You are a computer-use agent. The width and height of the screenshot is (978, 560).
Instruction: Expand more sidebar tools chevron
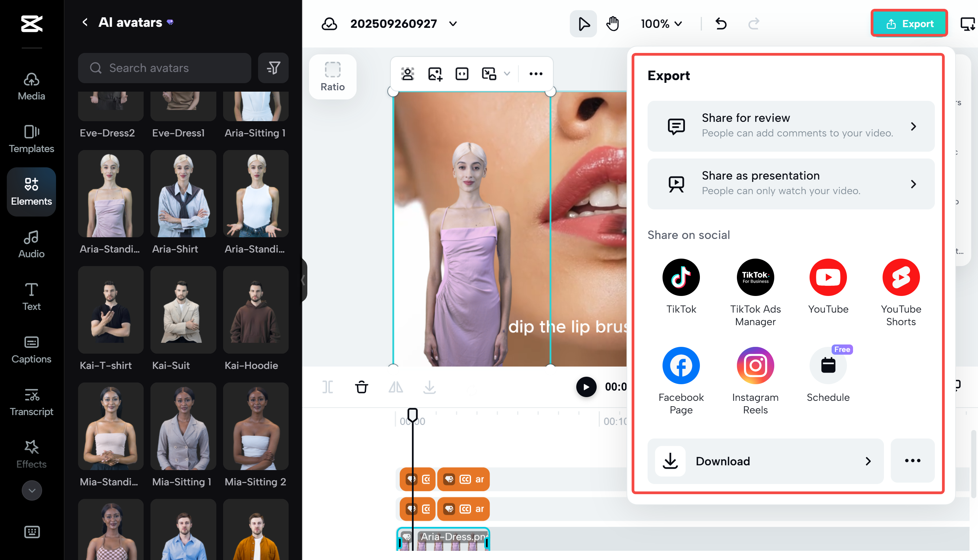click(x=32, y=490)
